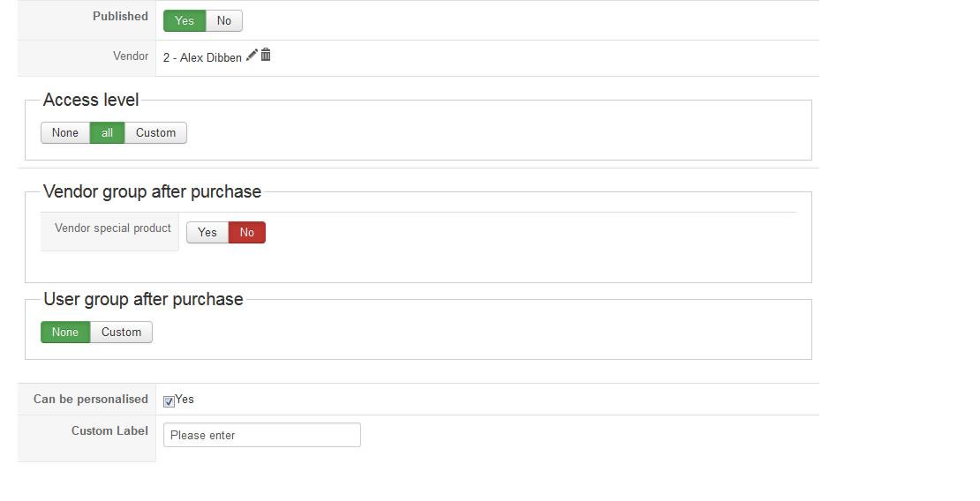Choose Custom for User group after purchase

(x=121, y=332)
